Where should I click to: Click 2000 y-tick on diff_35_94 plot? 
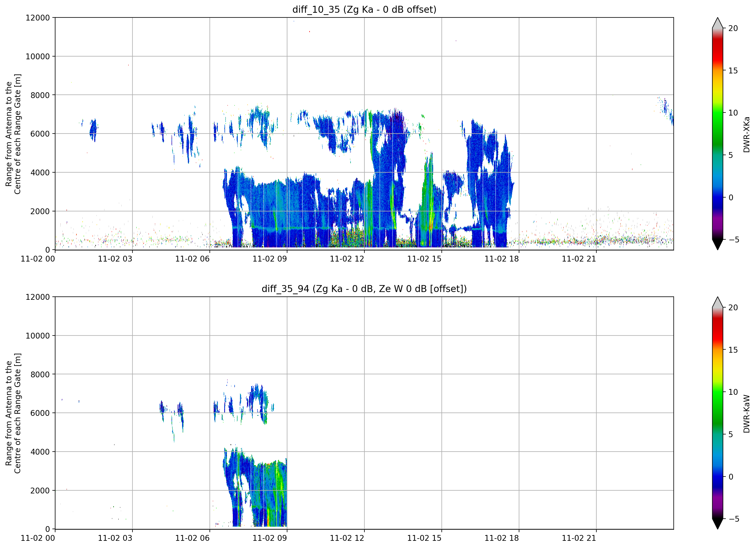point(40,490)
